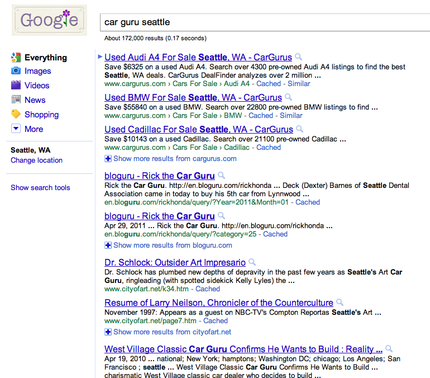Click Show search tools link
Viewport: 430px width, 378px height.
[40, 188]
